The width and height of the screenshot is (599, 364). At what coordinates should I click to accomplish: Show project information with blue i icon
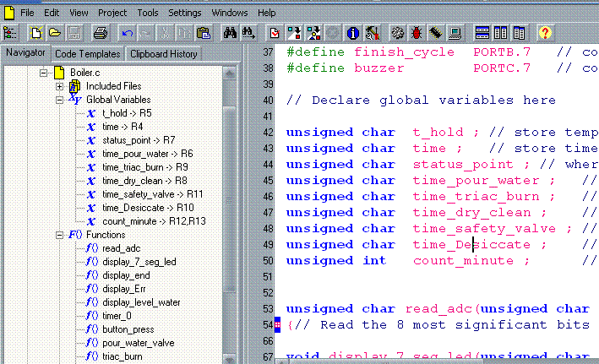click(352, 33)
